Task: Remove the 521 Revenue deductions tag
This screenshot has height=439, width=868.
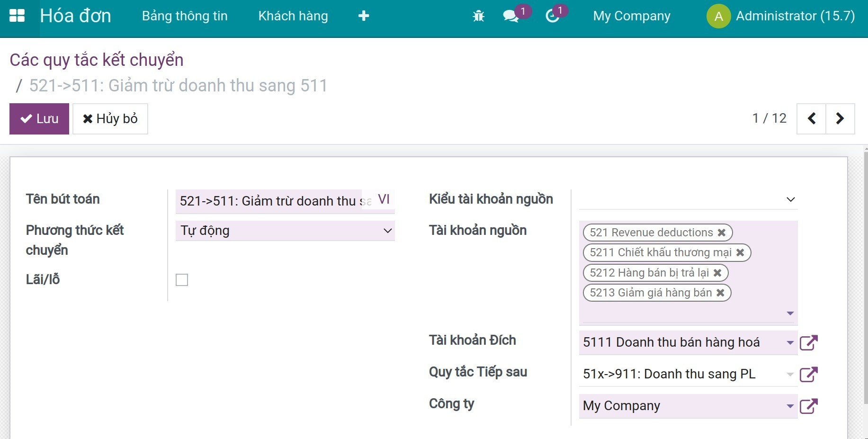Action: point(722,232)
